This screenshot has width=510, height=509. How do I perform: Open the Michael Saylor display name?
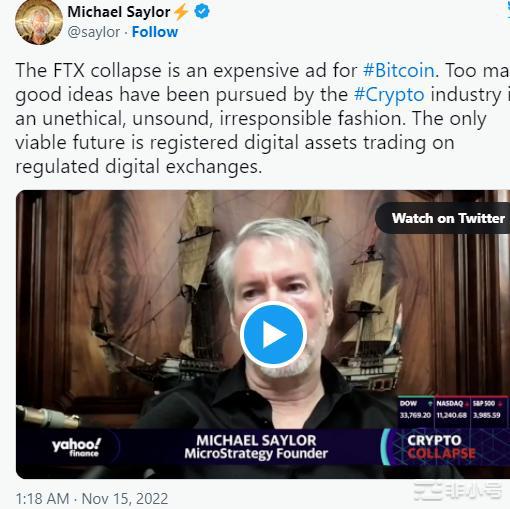pyautogui.click(x=119, y=12)
